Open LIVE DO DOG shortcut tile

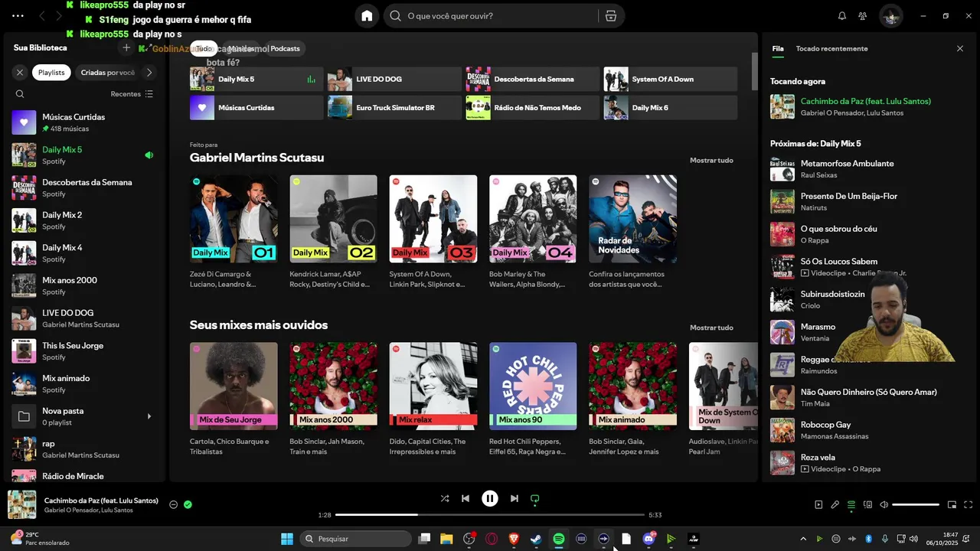tap(394, 79)
